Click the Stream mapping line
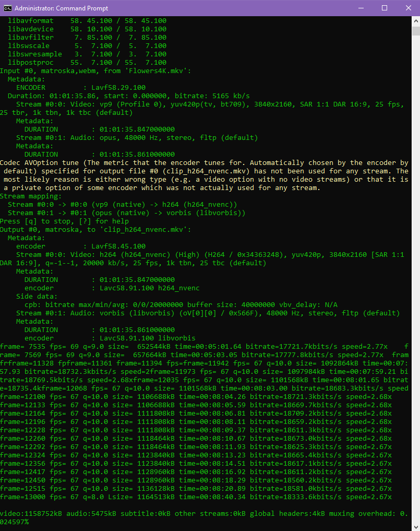 point(31,196)
